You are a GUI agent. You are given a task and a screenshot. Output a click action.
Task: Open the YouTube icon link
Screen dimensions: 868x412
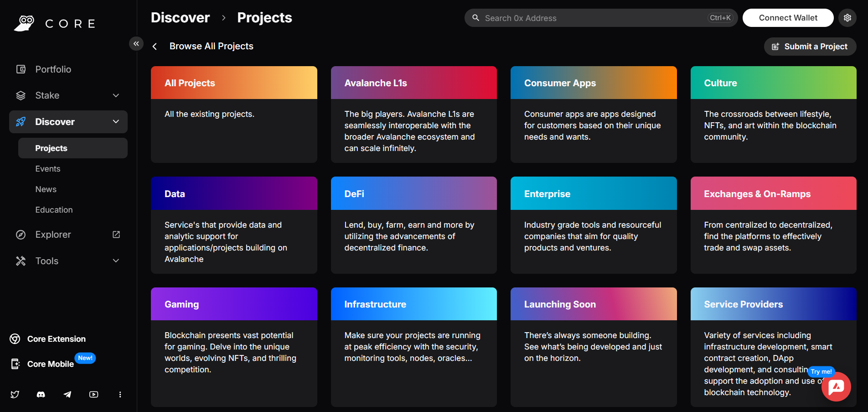pyautogui.click(x=94, y=394)
